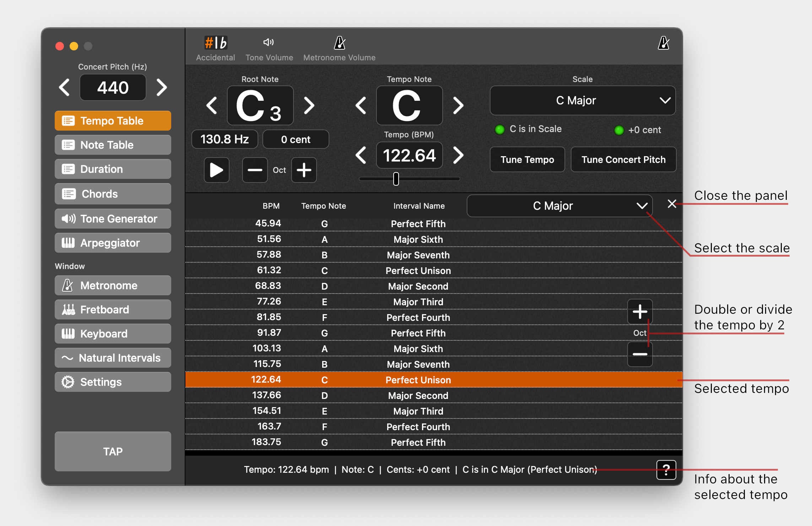The width and height of the screenshot is (812, 526).
Task: Click metronome icon at top right corner
Action: pyautogui.click(x=663, y=43)
